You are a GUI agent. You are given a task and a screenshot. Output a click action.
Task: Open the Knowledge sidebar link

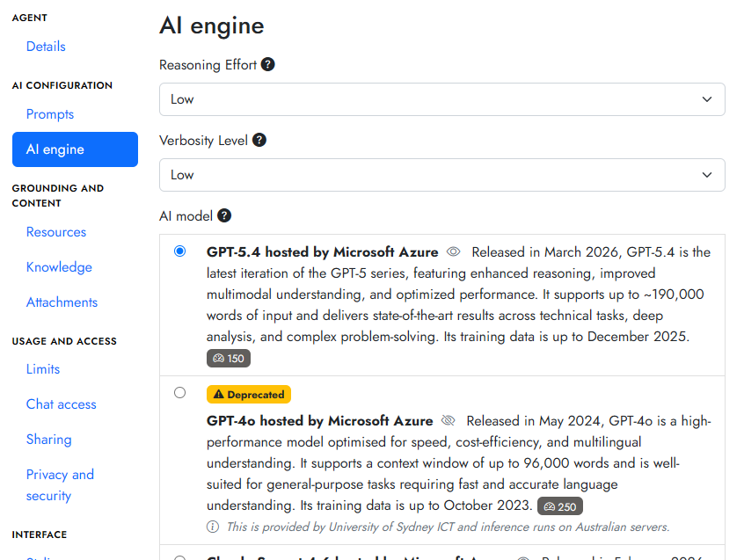(59, 267)
